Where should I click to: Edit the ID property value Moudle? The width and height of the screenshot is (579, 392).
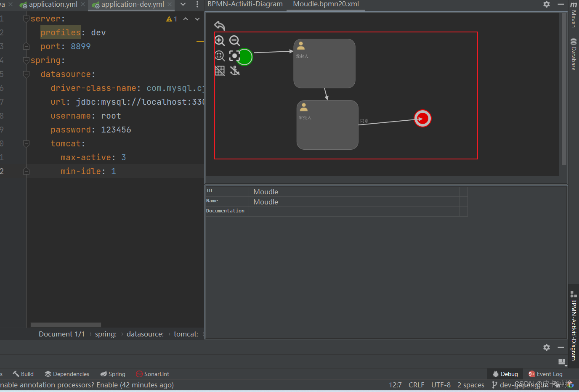tap(354, 192)
